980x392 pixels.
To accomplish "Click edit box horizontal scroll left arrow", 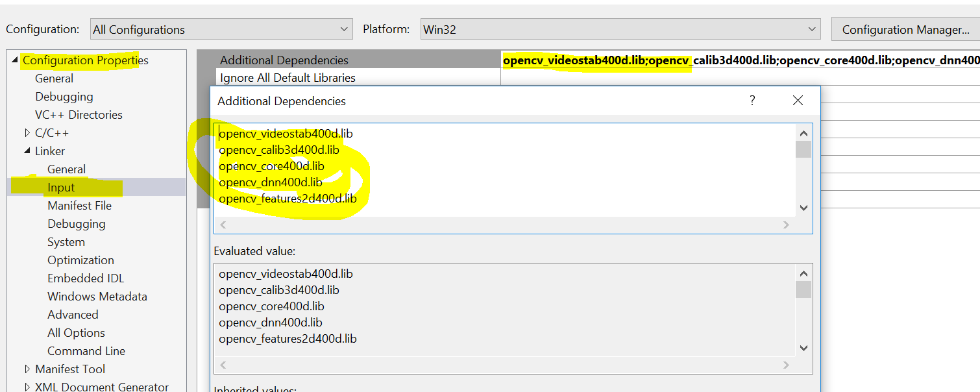I will (223, 225).
